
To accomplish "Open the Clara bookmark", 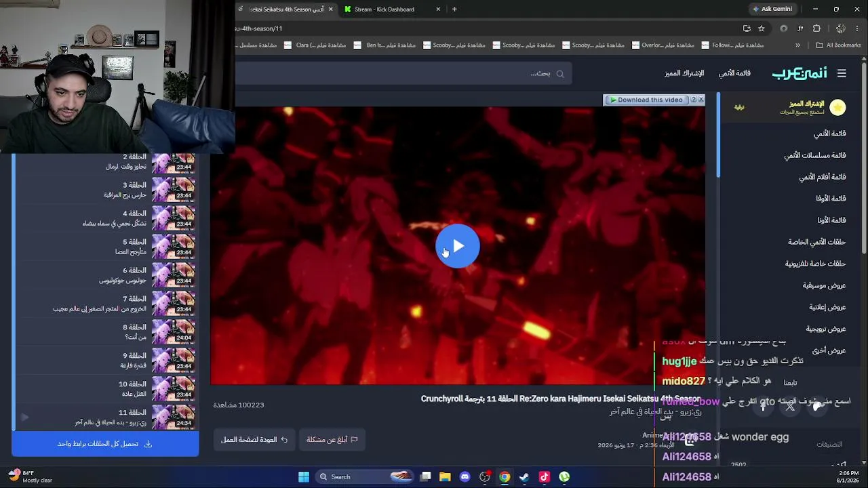I will click(315, 45).
